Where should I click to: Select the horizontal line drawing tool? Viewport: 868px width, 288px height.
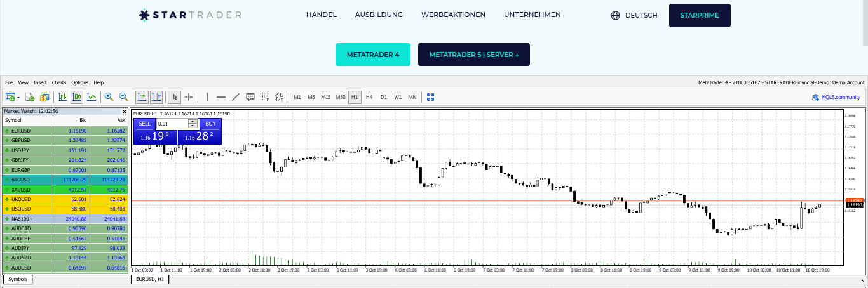point(221,97)
